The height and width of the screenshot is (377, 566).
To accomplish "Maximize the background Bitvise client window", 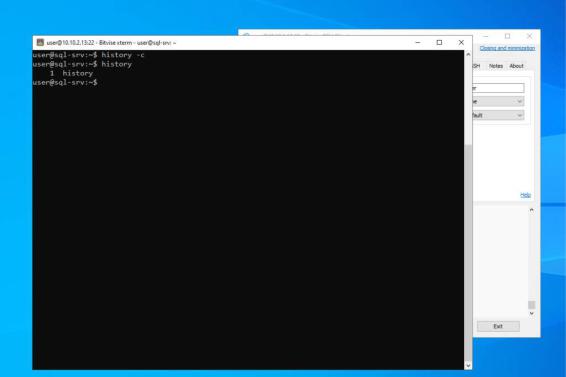I will (508, 36).
